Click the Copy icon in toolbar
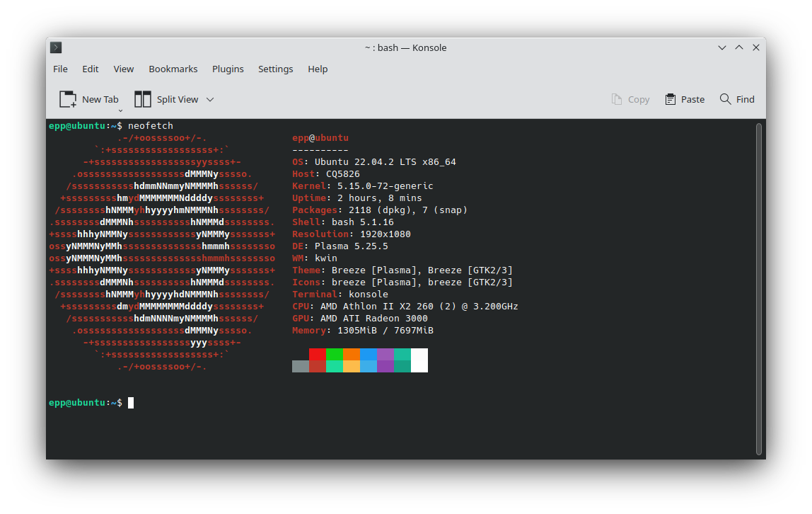The width and height of the screenshot is (812, 514). coord(616,99)
